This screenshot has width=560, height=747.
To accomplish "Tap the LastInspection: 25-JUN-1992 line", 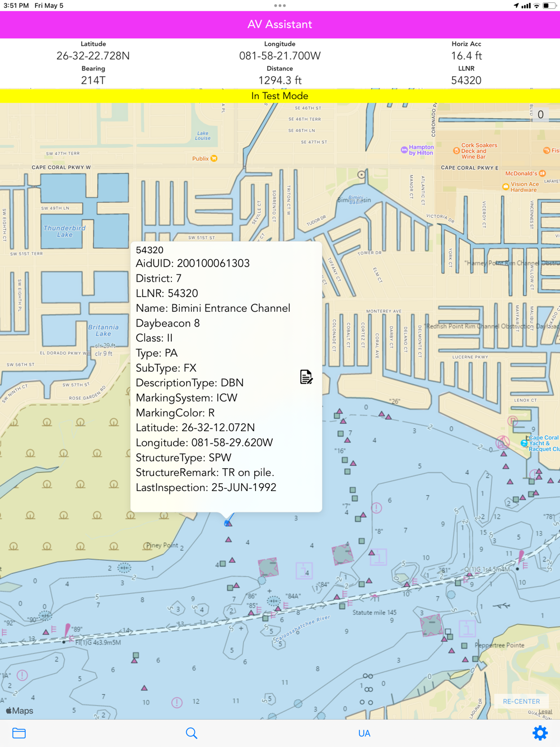I will [206, 487].
